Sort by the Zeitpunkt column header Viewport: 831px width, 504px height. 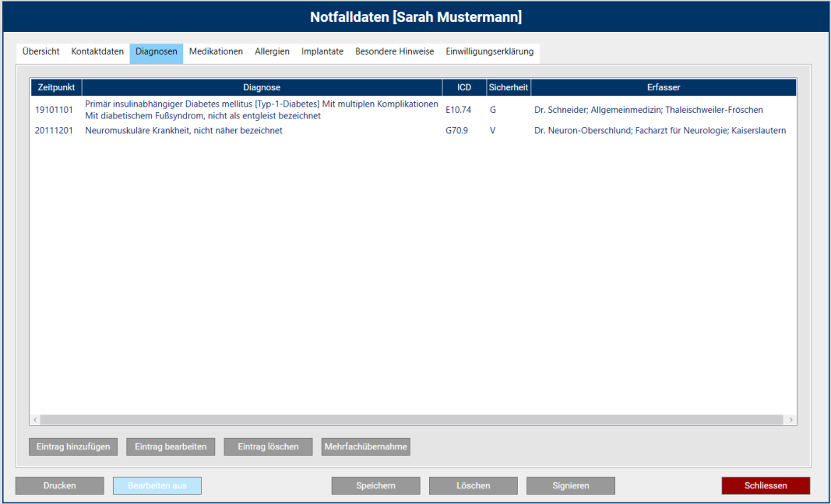tap(55, 88)
